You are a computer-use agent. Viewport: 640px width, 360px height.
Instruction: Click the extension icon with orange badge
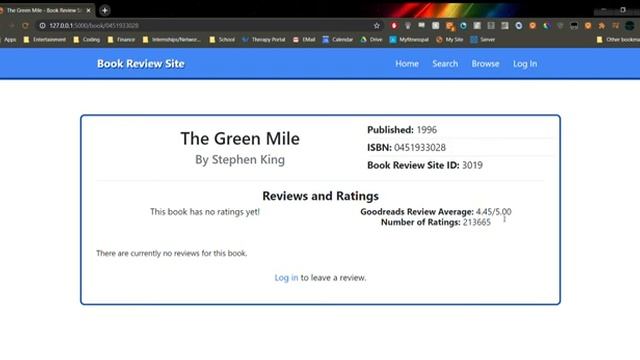(449, 26)
